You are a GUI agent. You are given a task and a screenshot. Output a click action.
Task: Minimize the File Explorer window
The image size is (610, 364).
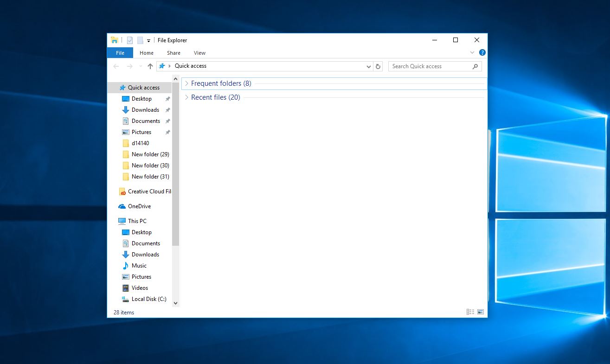pyautogui.click(x=434, y=40)
